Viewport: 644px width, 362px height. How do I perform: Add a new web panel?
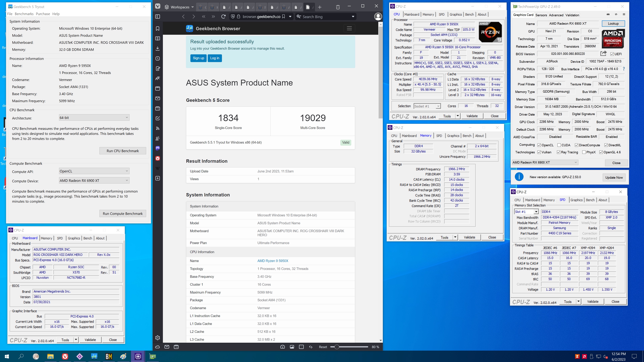158,178
